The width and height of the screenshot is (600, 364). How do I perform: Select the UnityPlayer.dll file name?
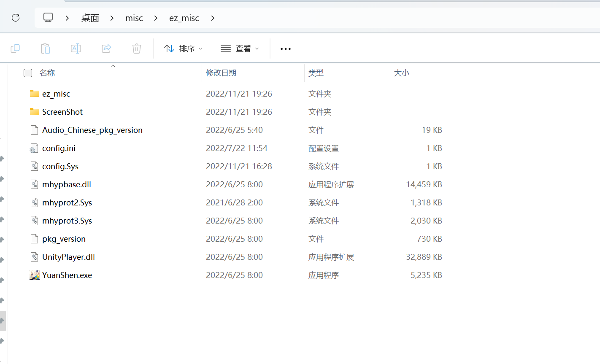pyautogui.click(x=68, y=257)
